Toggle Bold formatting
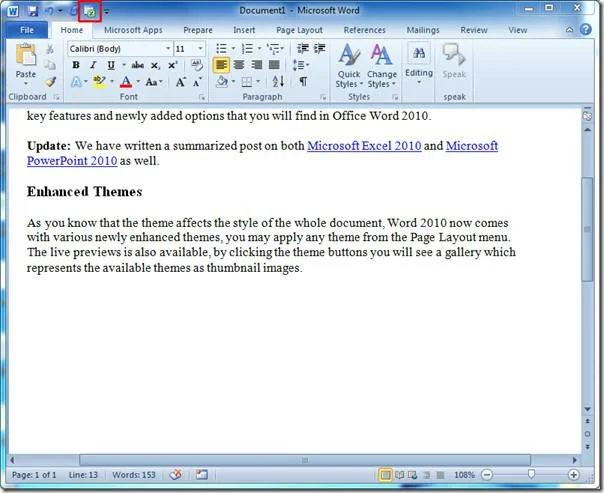 (x=76, y=65)
